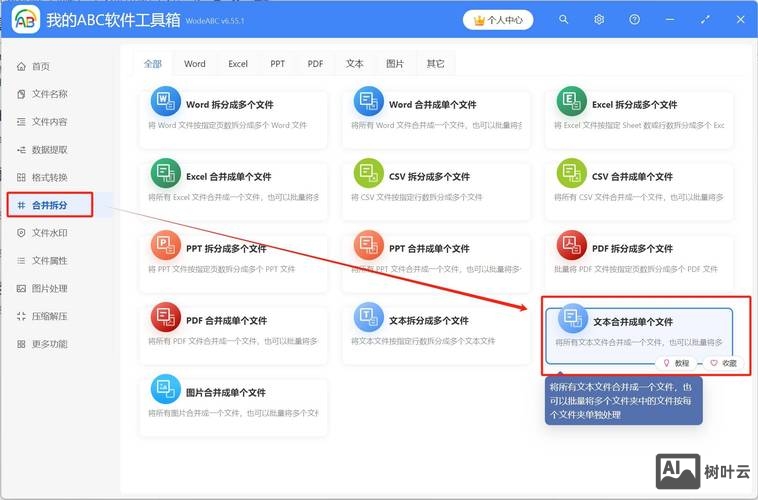Click the CSV 拆分成多个文件 icon
758x500 pixels.
tap(368, 173)
